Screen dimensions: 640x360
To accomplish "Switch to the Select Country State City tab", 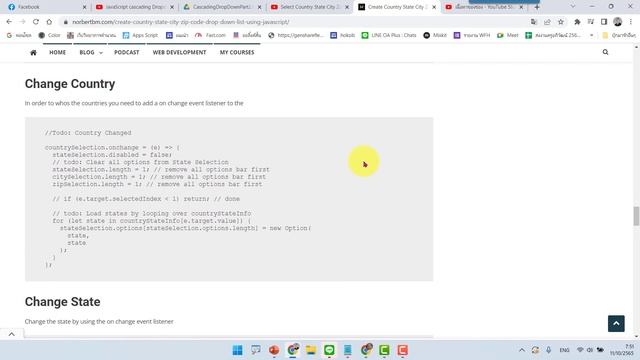I will pyautogui.click(x=309, y=7).
